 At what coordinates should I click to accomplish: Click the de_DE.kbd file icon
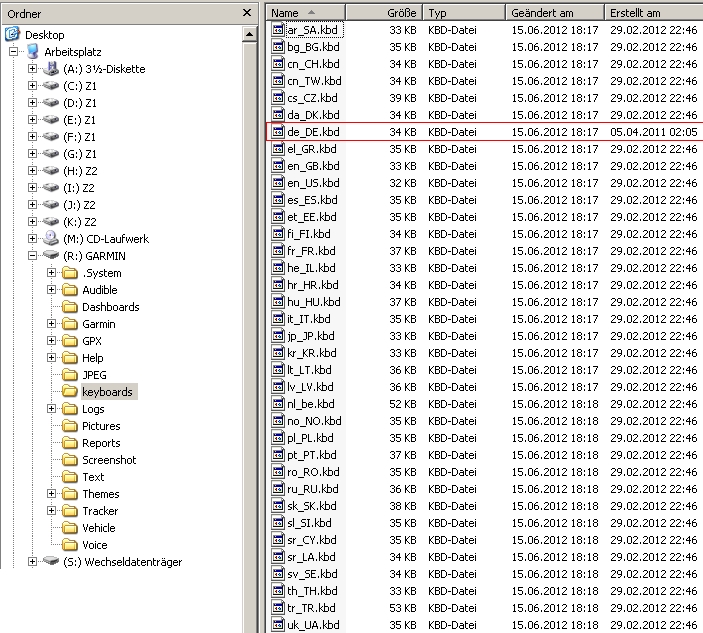(x=279, y=132)
